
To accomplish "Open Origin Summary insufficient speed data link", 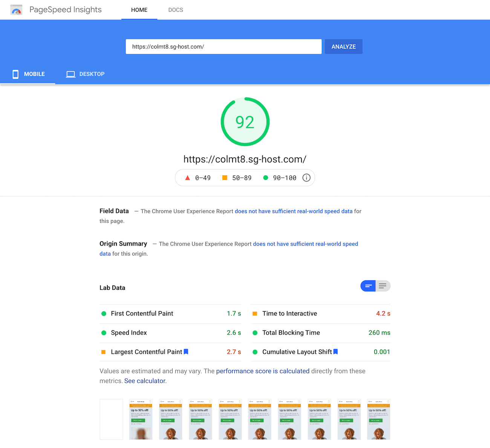I will [305, 244].
